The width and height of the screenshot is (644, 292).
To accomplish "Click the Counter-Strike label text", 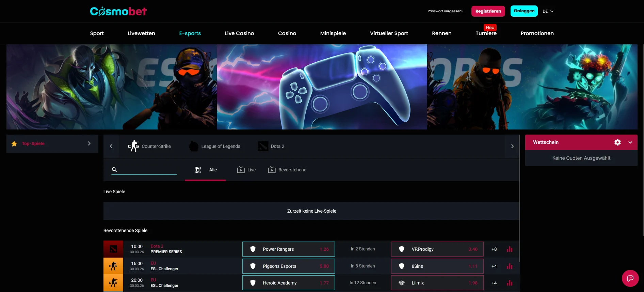I will click(x=156, y=146).
